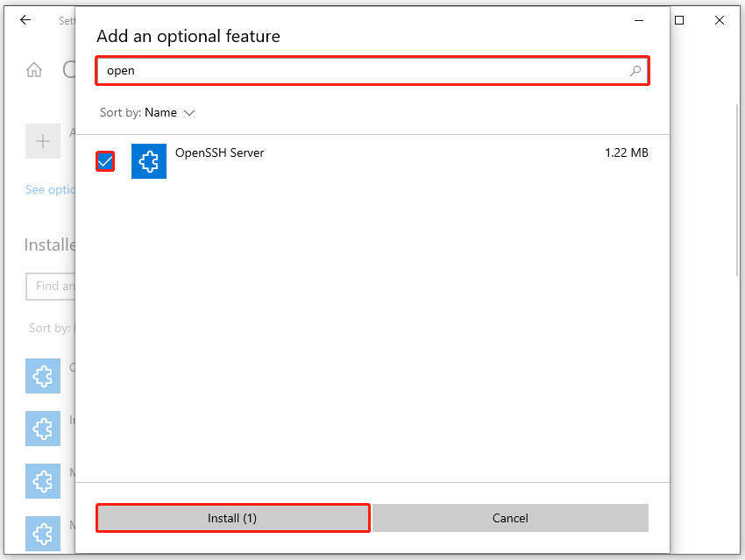The width and height of the screenshot is (745, 560).
Task: Uncheck the OpenSSH Server checkbox
Action: [105, 161]
